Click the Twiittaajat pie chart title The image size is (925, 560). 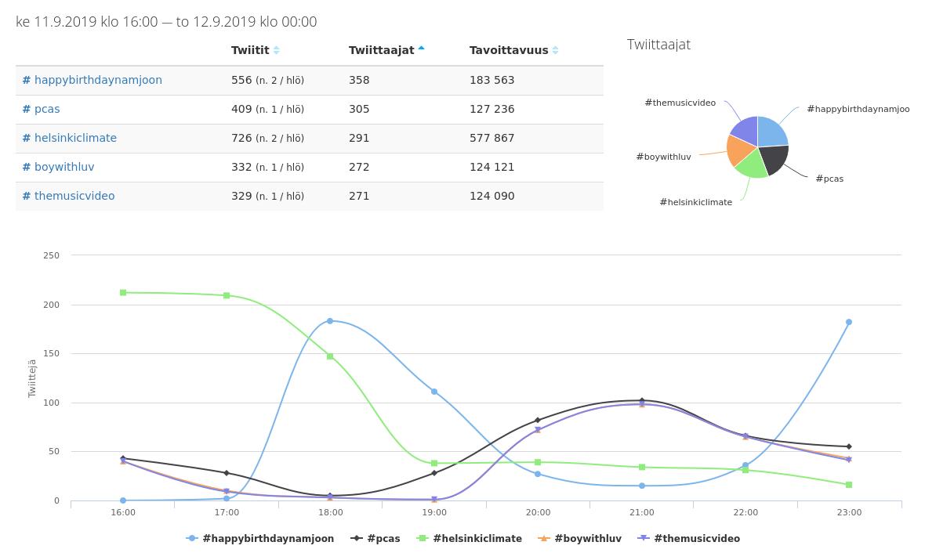(658, 45)
